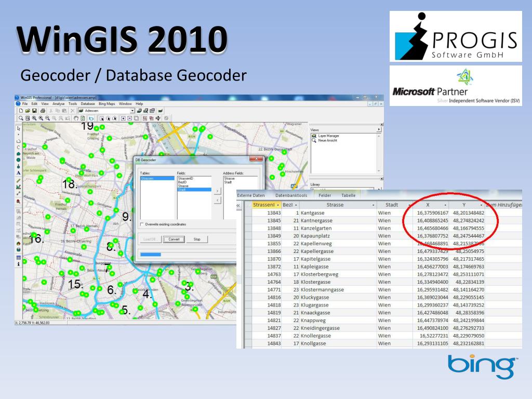Open the Y column filter dropdown
Viewport: 532px width, 399px height.
[481, 205]
